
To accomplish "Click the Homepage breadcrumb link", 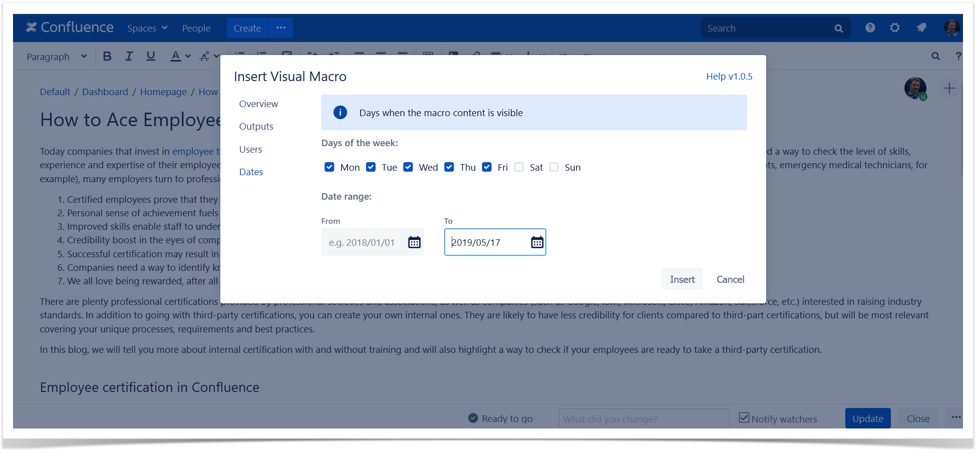I will (163, 92).
